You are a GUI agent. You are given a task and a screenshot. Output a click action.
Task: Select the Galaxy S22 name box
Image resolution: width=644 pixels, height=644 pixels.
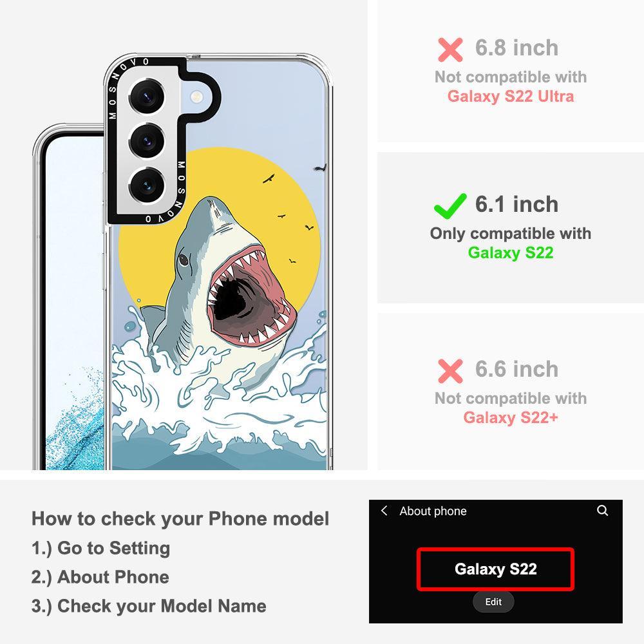pos(495,569)
